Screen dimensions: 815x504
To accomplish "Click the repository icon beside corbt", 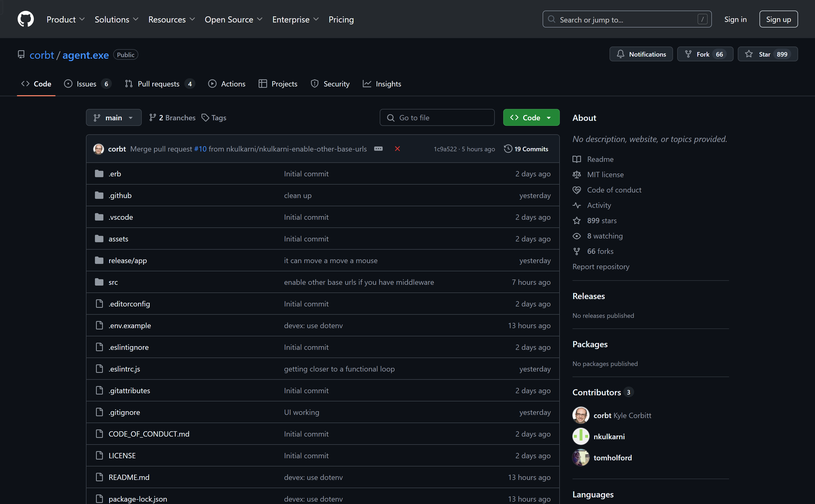I will pos(21,54).
